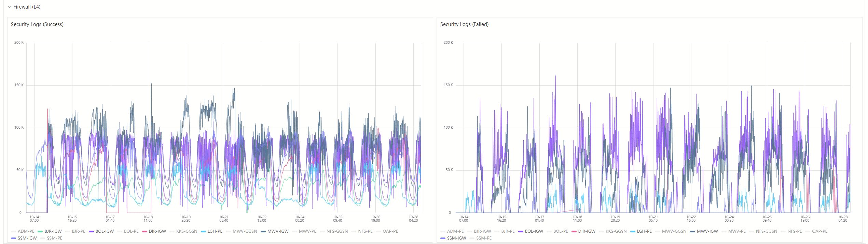Click the Security Logs (Success) panel title
868x244 pixels.
coord(37,24)
